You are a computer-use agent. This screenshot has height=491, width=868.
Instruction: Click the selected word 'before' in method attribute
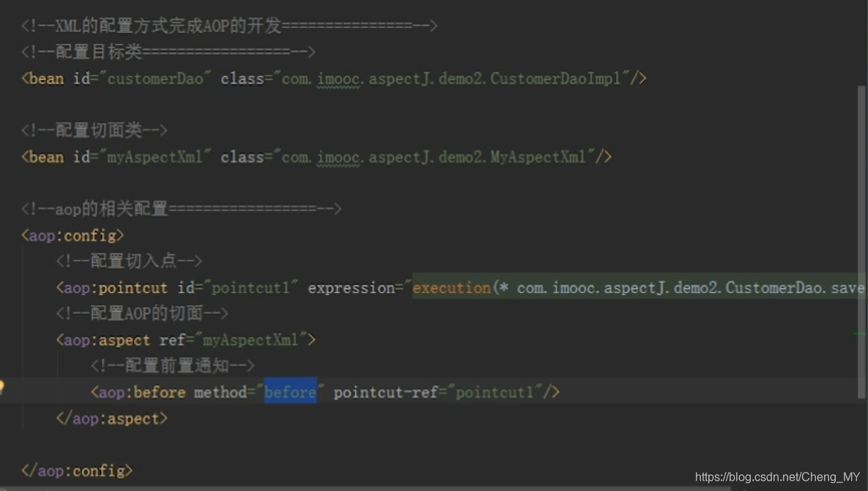290,392
